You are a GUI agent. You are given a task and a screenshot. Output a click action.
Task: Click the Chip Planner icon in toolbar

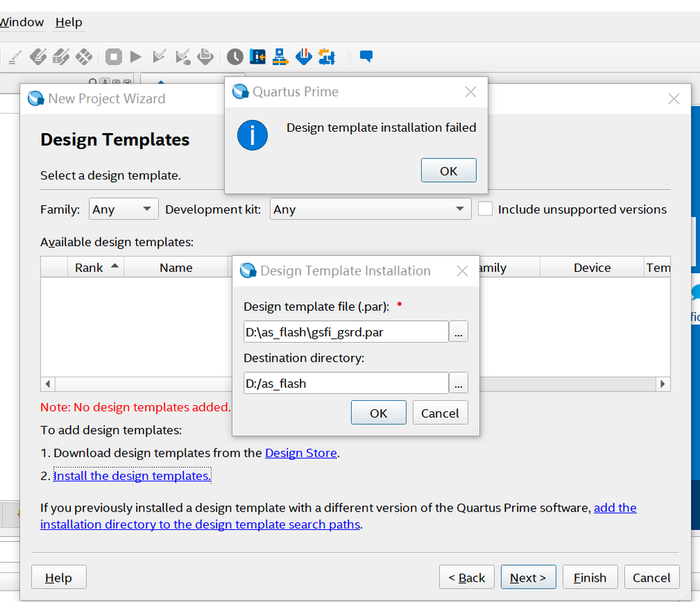258,57
